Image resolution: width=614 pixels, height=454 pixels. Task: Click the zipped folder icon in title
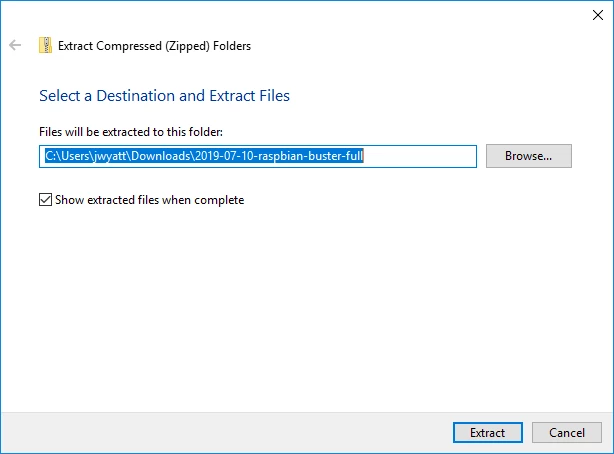tap(45, 45)
